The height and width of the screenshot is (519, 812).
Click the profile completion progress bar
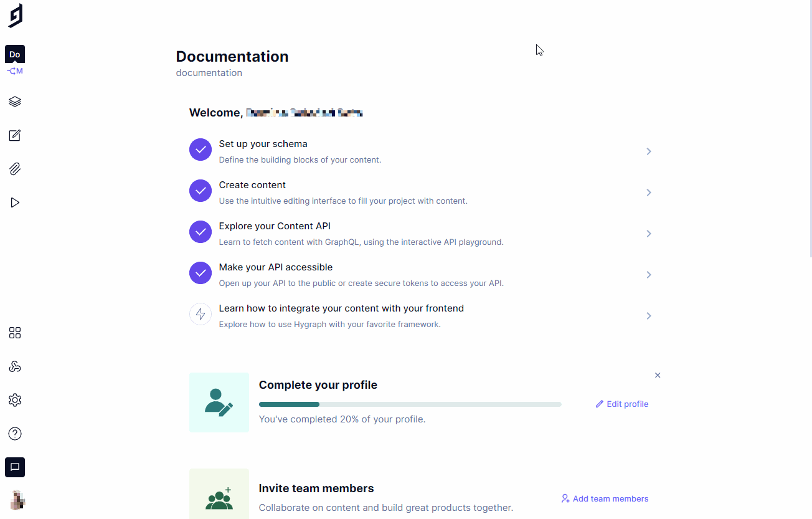[x=410, y=404]
